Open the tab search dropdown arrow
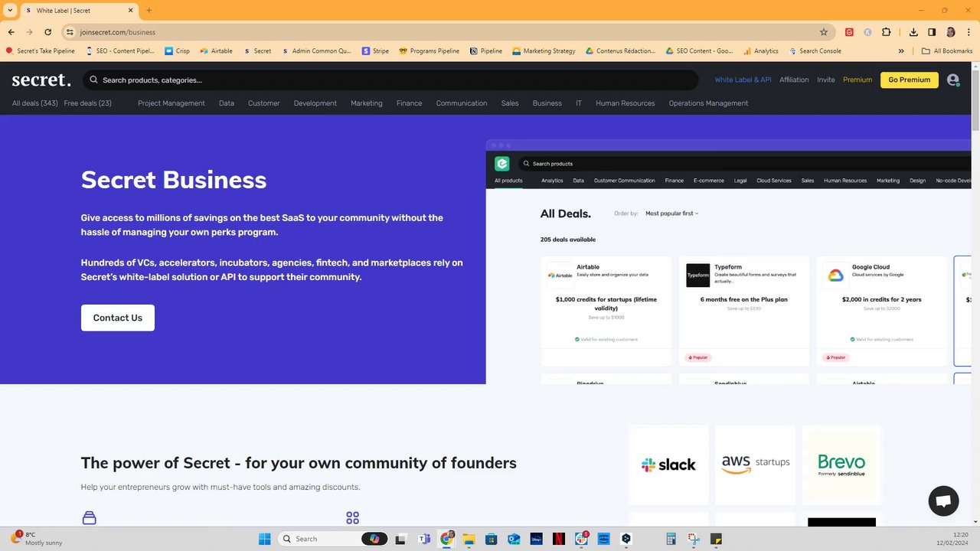This screenshot has width=980, height=551. (x=10, y=11)
